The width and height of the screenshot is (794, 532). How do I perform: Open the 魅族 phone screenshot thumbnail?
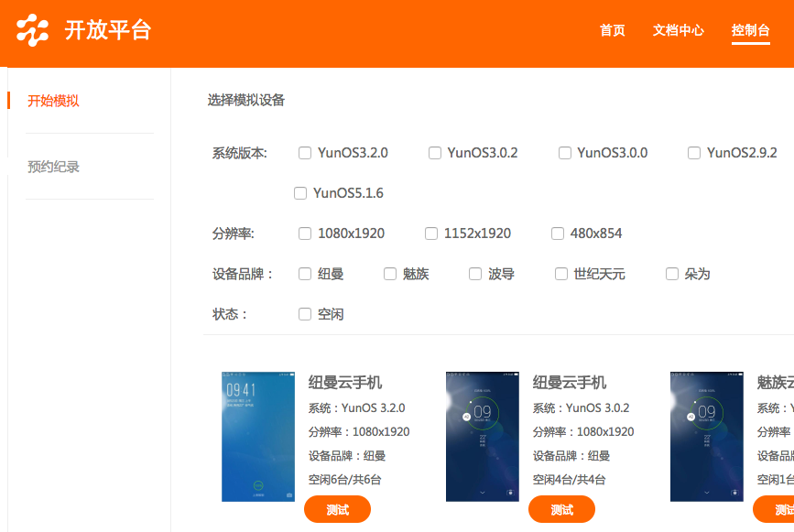707,437
